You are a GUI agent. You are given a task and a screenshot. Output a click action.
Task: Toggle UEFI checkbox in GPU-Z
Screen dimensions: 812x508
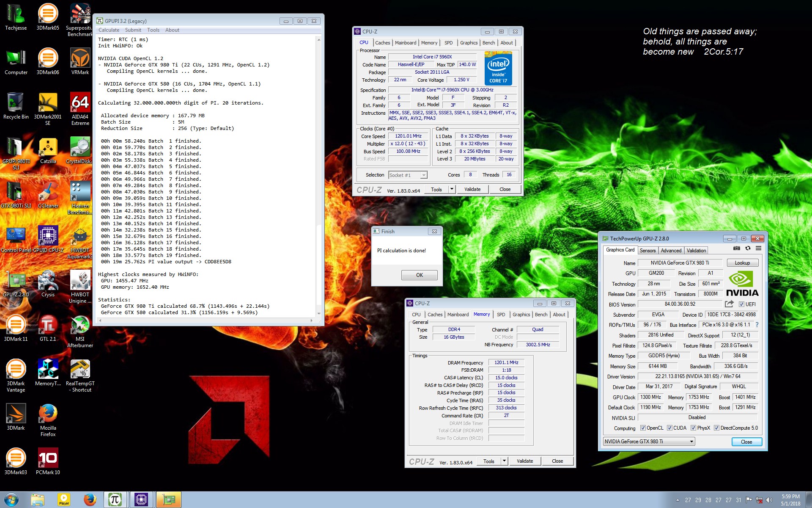[x=741, y=304]
